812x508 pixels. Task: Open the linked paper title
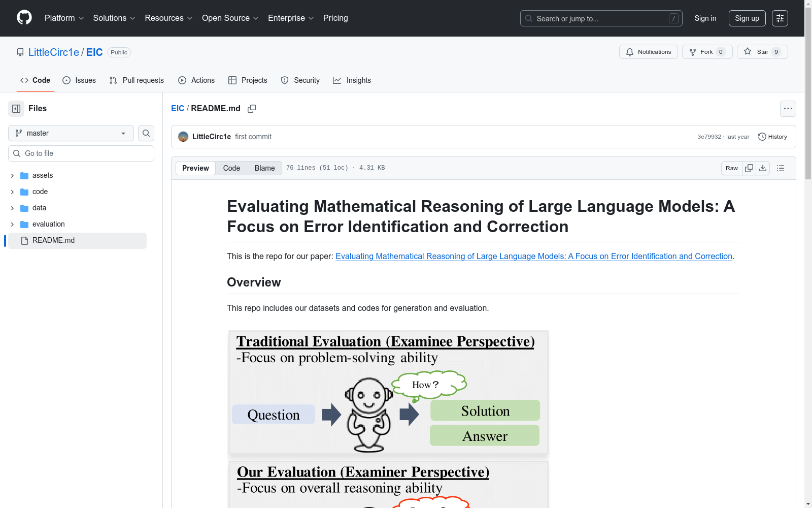(x=534, y=257)
